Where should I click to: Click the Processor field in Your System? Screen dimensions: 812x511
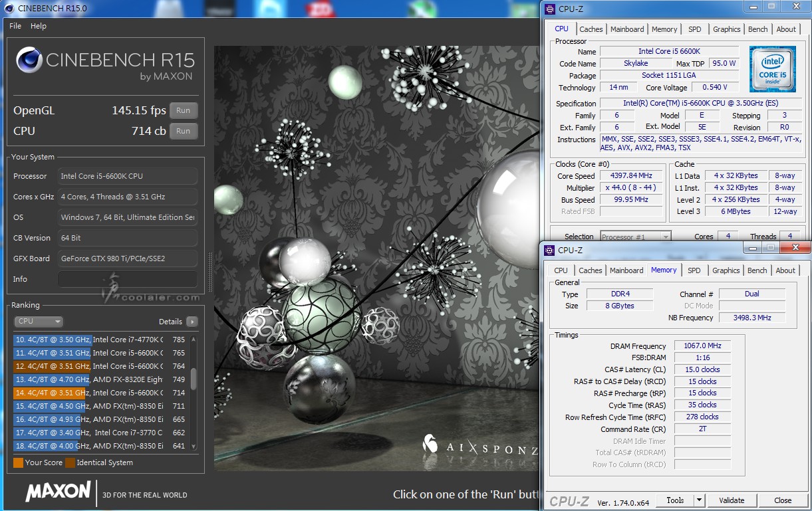[x=128, y=176]
